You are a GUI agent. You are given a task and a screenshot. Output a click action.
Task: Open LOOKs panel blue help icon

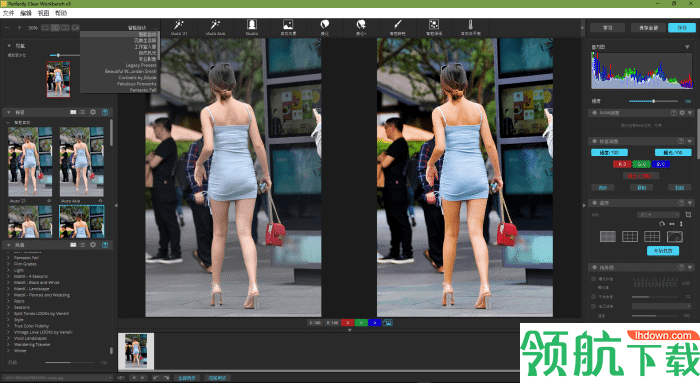point(105,245)
